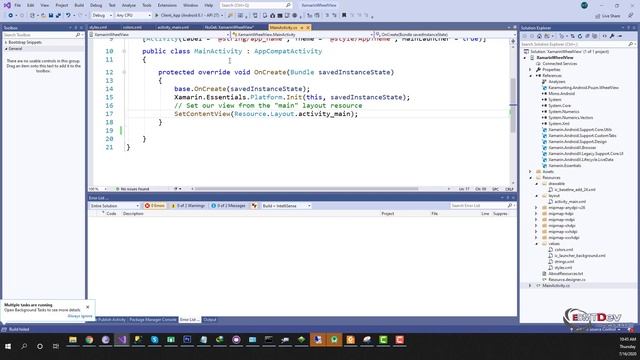Click the Windows Start button
640x360 pixels.
(8, 346)
